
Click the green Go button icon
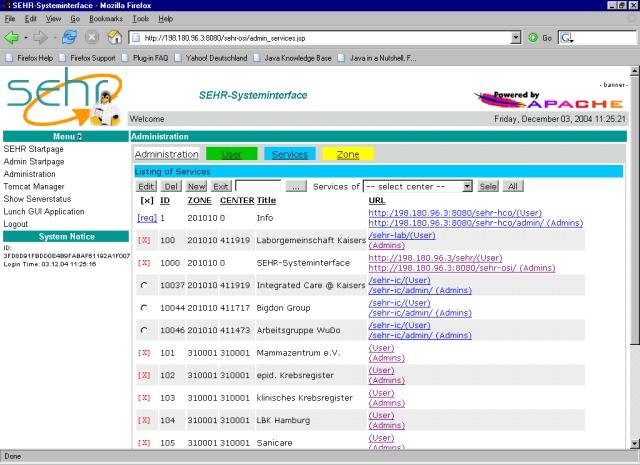tap(533, 38)
